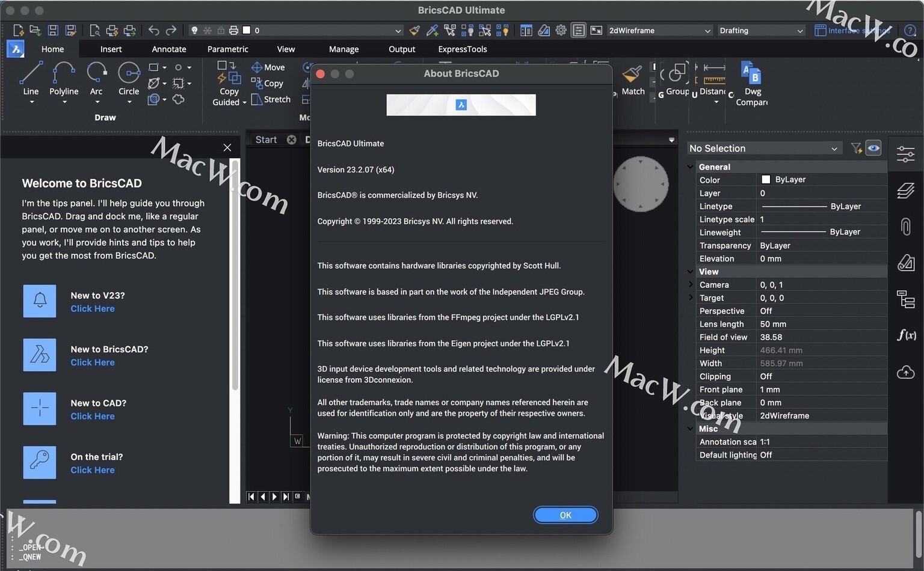Open the Drafting workspace dropdown
Image resolution: width=924 pixels, height=571 pixels.
(762, 30)
